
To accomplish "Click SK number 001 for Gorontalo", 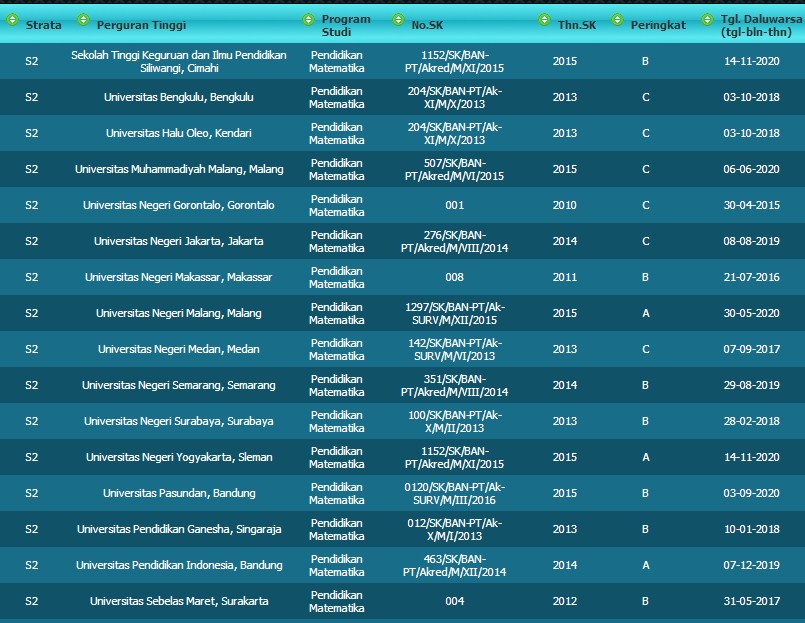I will pyautogui.click(x=454, y=205).
